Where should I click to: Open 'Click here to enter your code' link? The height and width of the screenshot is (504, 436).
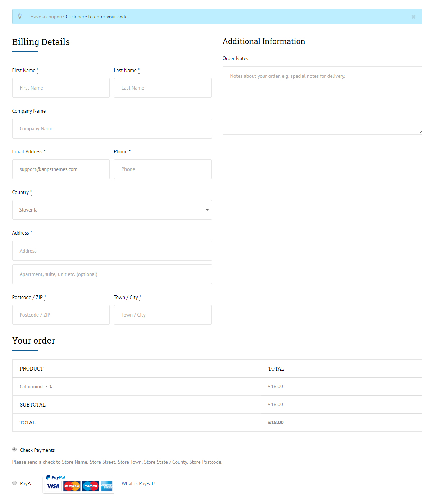pyautogui.click(x=96, y=17)
